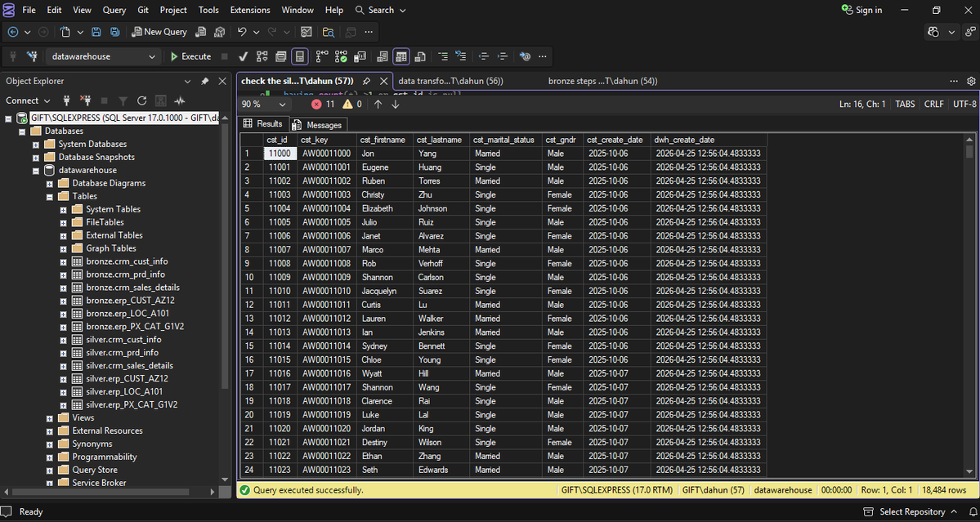Screen dimensions: 980x522
Task: Pin the Object Explorer panel
Action: [205, 81]
